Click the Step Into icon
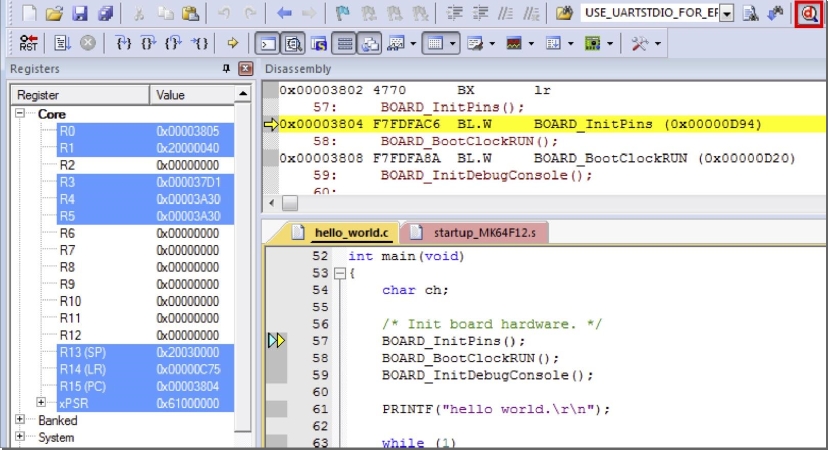The height and width of the screenshot is (450, 828). (x=123, y=44)
